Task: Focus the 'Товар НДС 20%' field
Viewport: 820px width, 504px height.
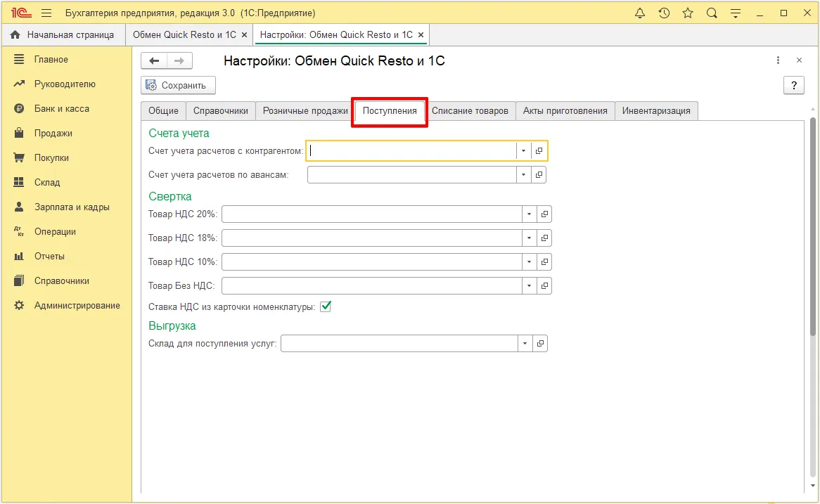Action: [372, 214]
